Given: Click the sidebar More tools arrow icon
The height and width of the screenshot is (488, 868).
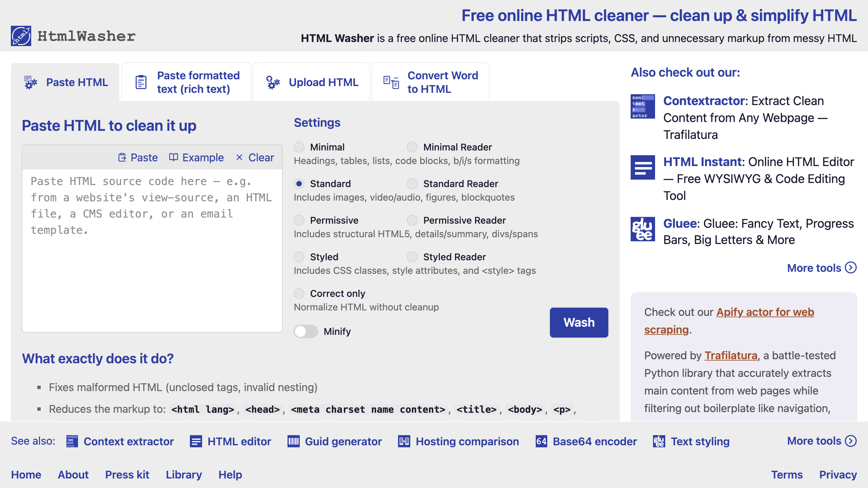Looking at the screenshot, I should [x=851, y=268].
